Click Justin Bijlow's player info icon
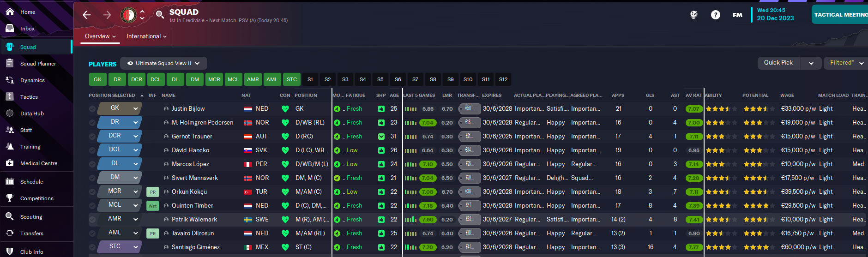The height and width of the screenshot is (257, 868). [166, 109]
